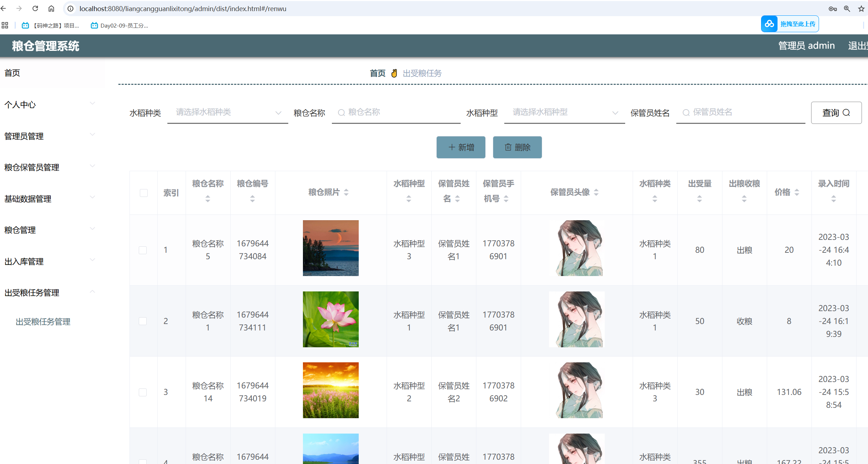Click the browser home icon
This screenshot has width=868, height=464.
[52, 9]
